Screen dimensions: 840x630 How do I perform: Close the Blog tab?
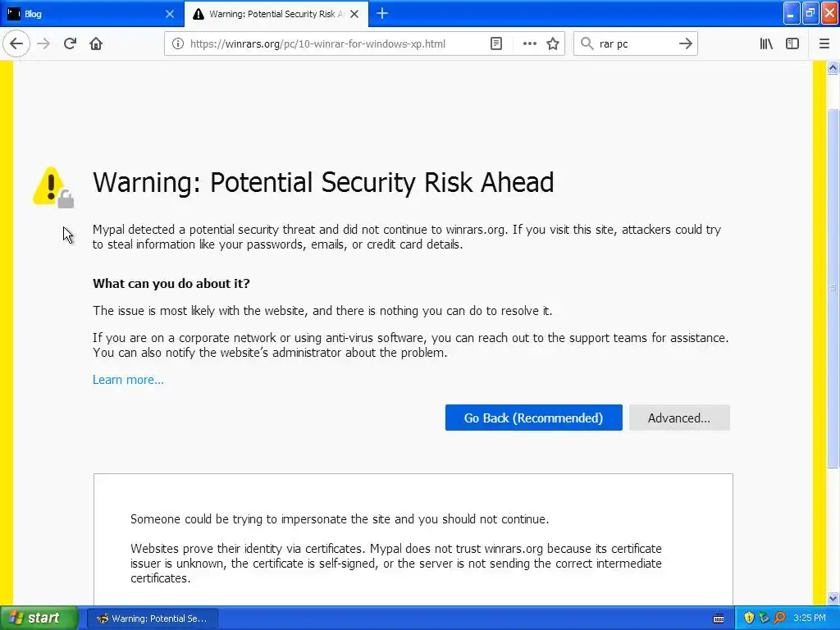[x=170, y=14]
